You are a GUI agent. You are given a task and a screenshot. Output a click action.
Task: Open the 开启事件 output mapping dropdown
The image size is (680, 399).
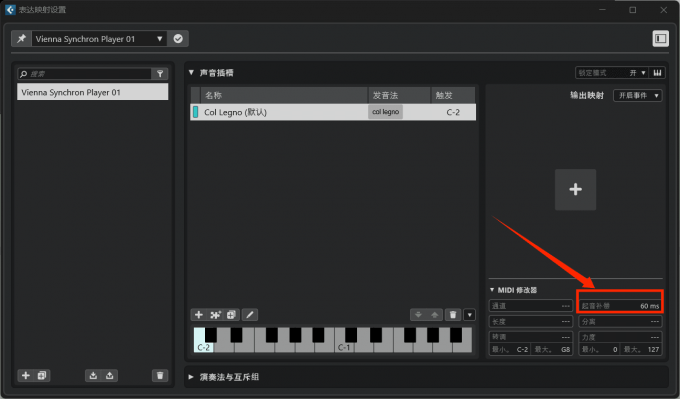coord(638,95)
